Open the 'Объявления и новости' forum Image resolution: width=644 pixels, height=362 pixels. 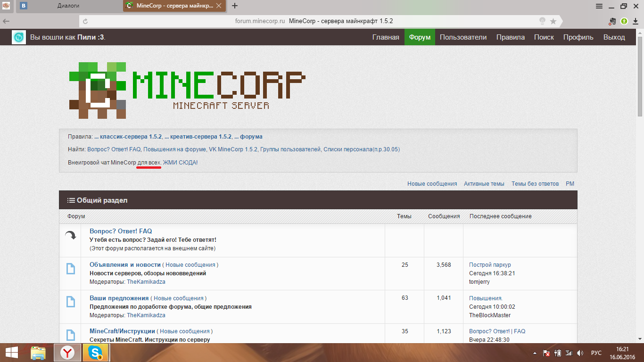pos(125,265)
